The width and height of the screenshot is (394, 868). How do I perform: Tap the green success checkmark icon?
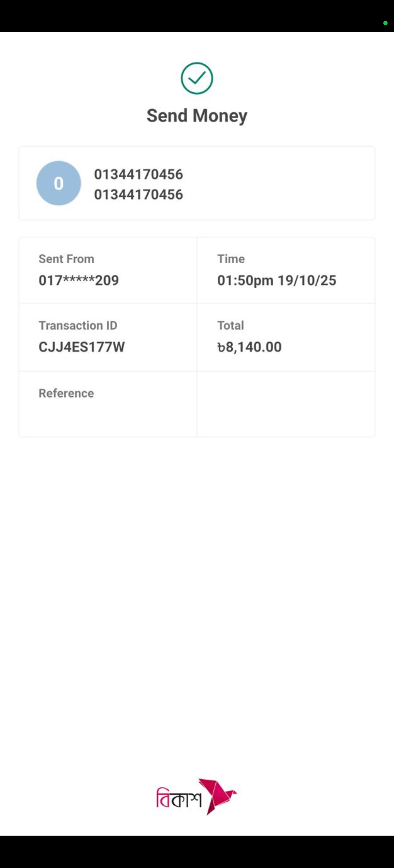197,78
